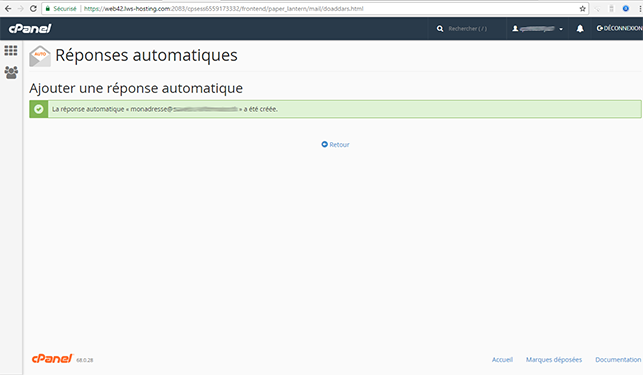Click the cPanel logo in header
Viewport: 643px width, 375px height.
[30, 28]
